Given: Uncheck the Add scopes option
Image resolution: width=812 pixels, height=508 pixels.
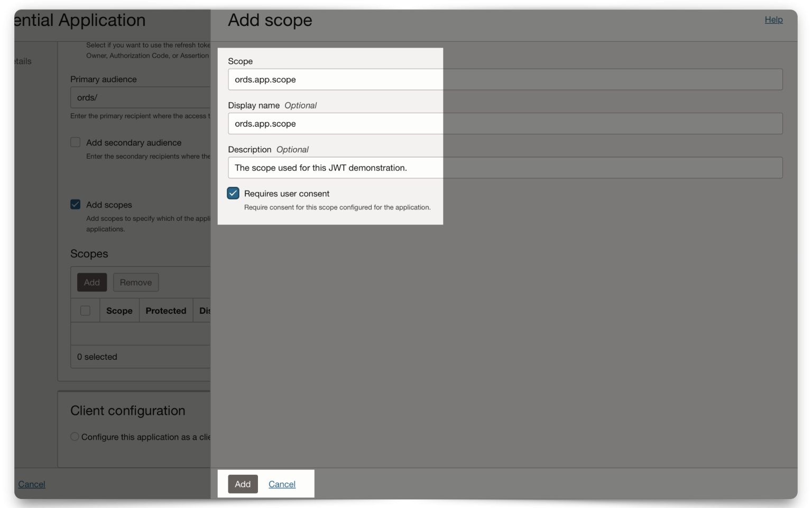Looking at the screenshot, I should [75, 204].
